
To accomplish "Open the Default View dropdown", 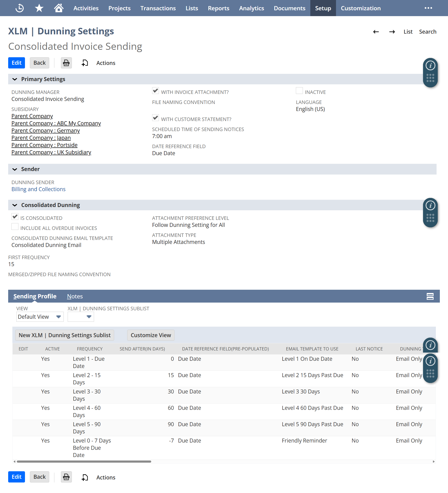I will coord(40,317).
